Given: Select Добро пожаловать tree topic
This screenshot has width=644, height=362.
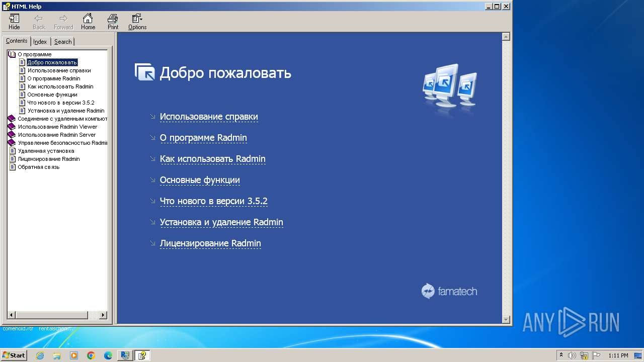Looking at the screenshot, I should 52,62.
